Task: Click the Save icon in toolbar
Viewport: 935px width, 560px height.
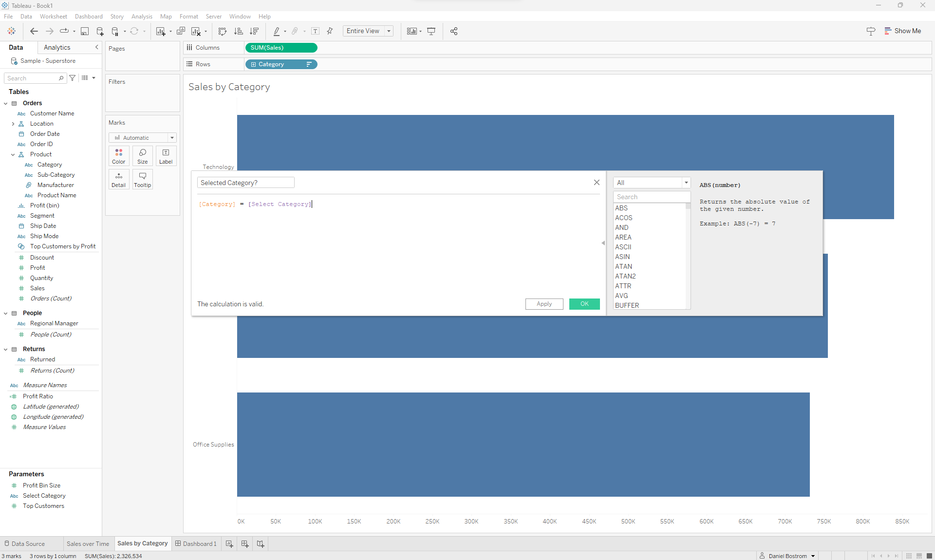Action: 85,31
